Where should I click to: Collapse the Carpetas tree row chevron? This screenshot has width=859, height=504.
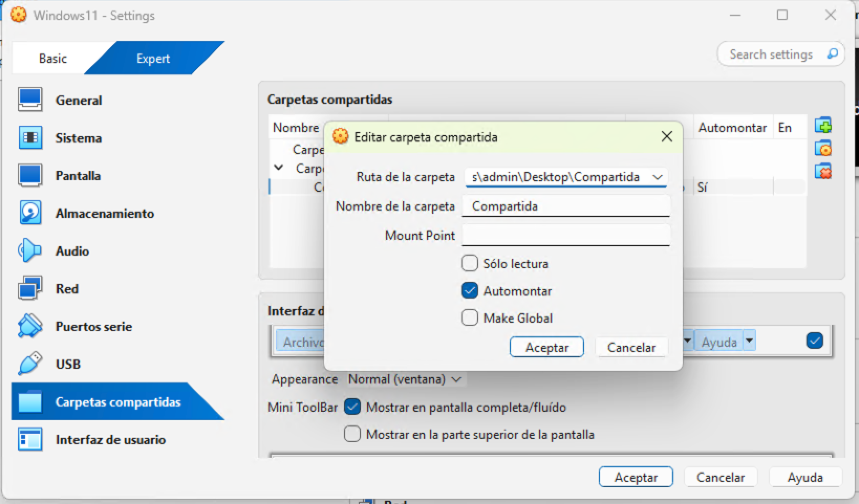pyautogui.click(x=279, y=168)
